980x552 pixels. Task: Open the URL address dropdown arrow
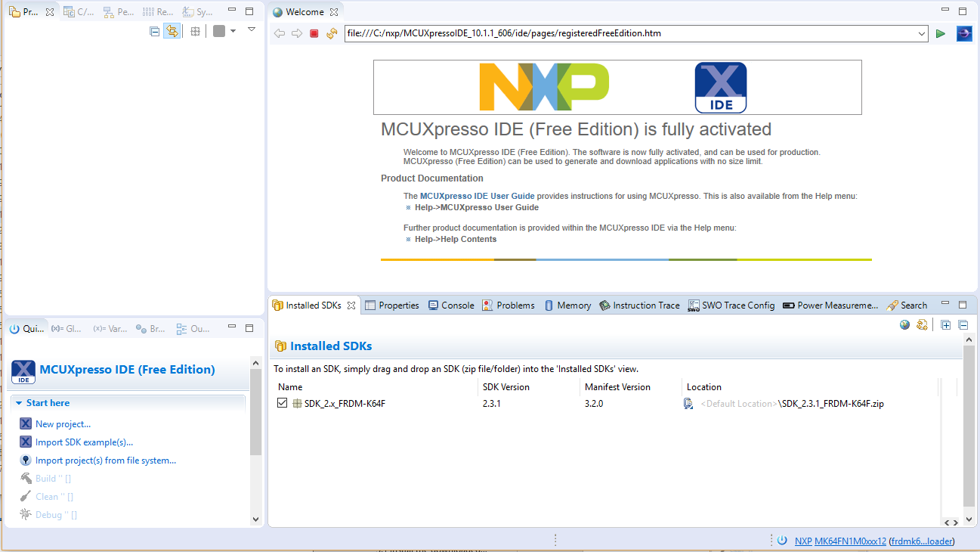click(x=921, y=33)
